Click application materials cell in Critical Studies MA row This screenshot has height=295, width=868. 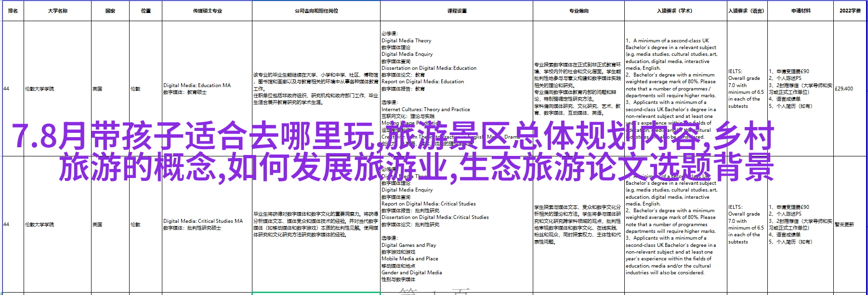[801, 224]
